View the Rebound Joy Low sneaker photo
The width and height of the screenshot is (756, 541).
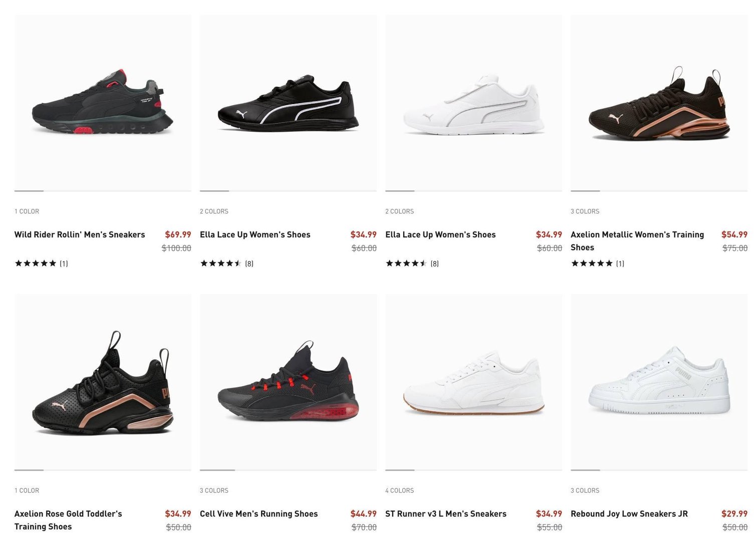pyautogui.click(x=659, y=382)
